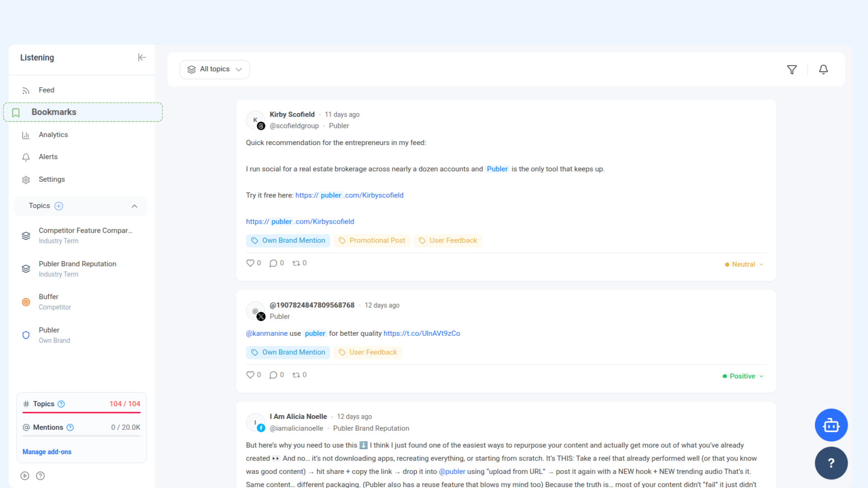This screenshot has width=868, height=488.
Task: Open the 'Try it free here' publer.com/Kirbyscofield link
Action: coord(349,195)
